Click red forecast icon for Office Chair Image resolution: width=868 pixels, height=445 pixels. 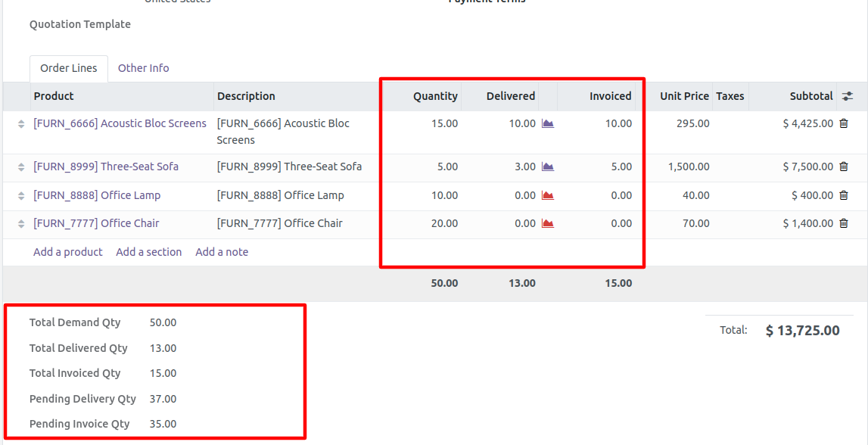point(548,223)
